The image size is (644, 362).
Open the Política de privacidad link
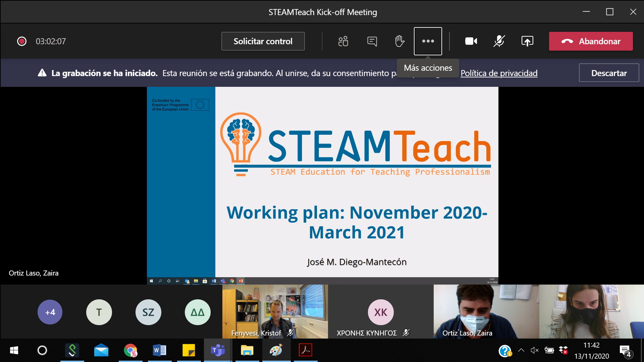tap(499, 73)
